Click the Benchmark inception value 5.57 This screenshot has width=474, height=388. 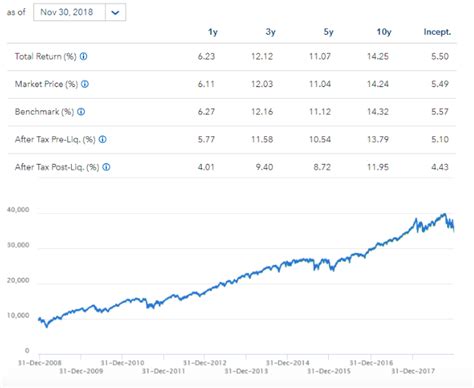440,112
